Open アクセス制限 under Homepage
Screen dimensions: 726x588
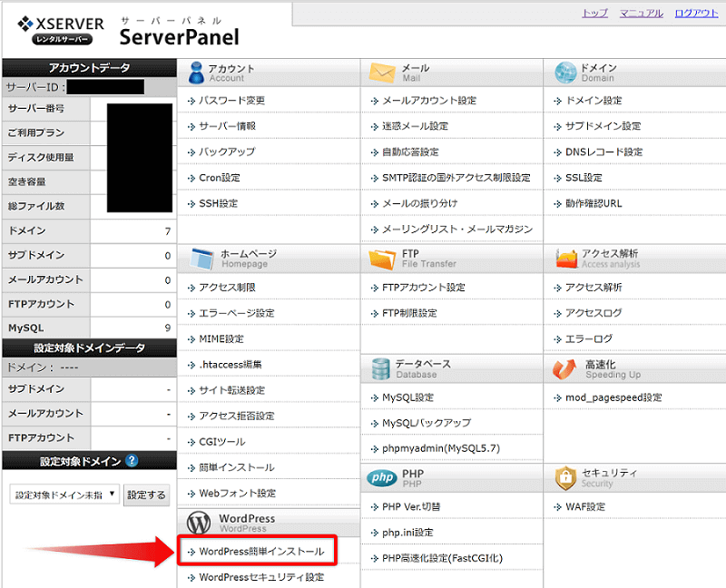[227, 288]
